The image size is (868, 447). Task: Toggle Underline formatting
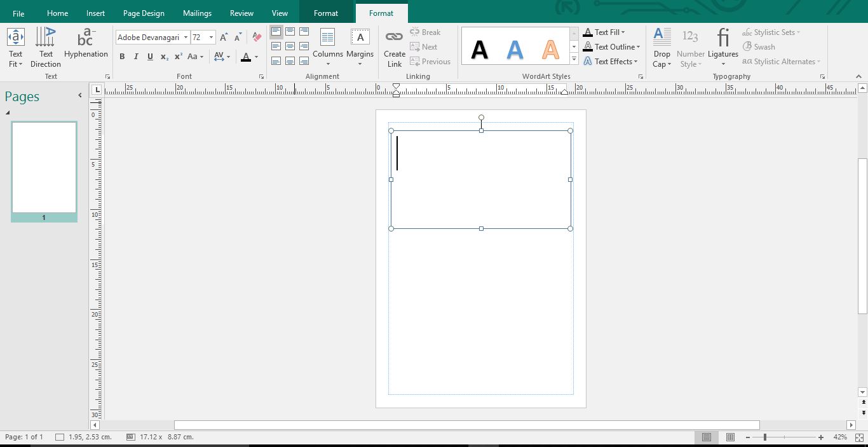[x=150, y=57]
